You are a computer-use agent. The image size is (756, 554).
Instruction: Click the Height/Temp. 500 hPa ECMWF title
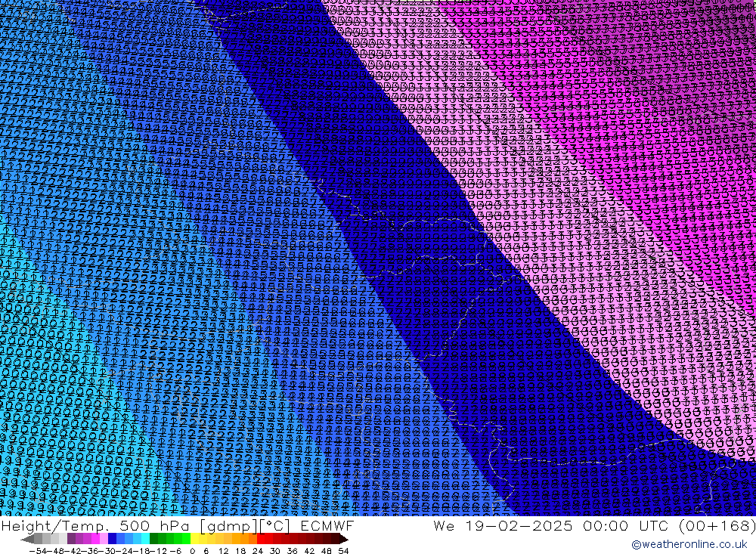tap(178, 525)
